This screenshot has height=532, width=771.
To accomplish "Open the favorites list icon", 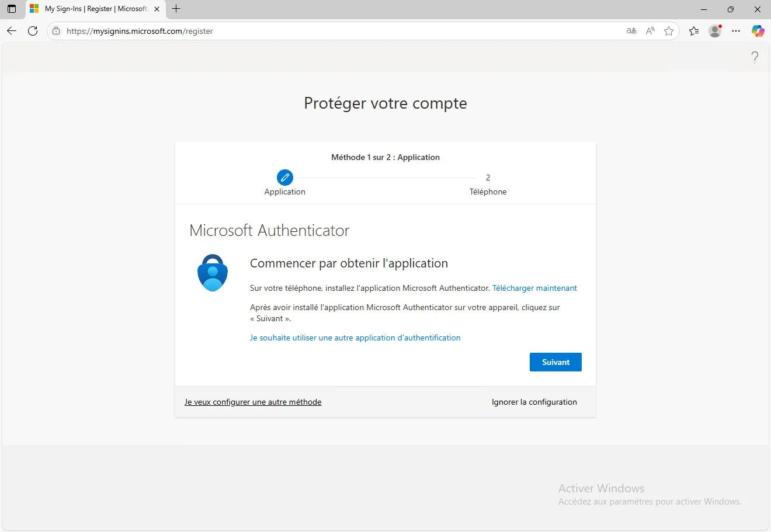I will coord(694,31).
